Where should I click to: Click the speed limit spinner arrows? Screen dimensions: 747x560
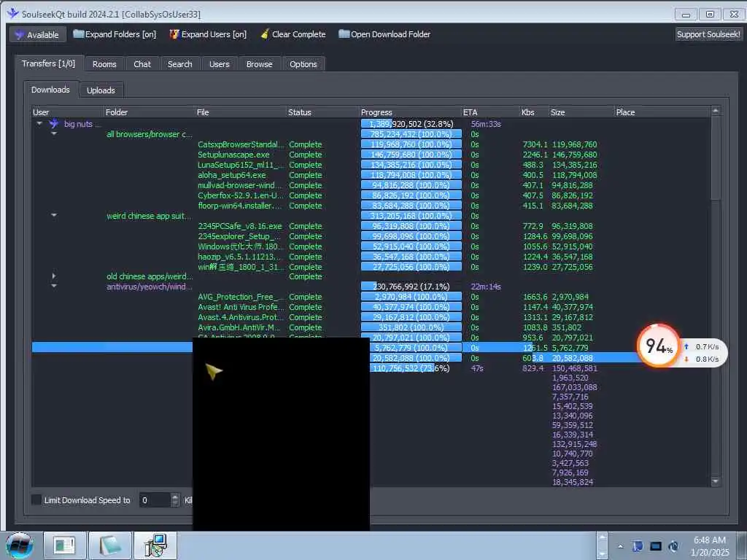(175, 500)
